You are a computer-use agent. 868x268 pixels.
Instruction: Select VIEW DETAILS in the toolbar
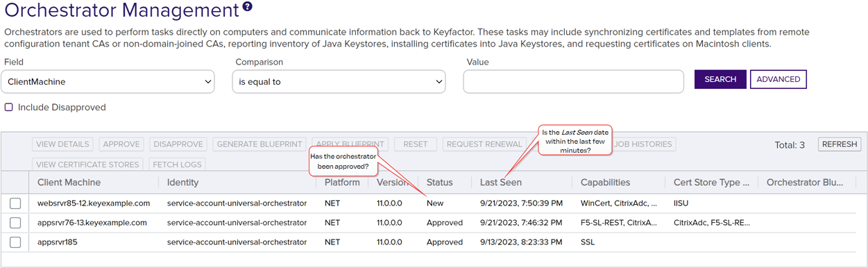[62, 144]
